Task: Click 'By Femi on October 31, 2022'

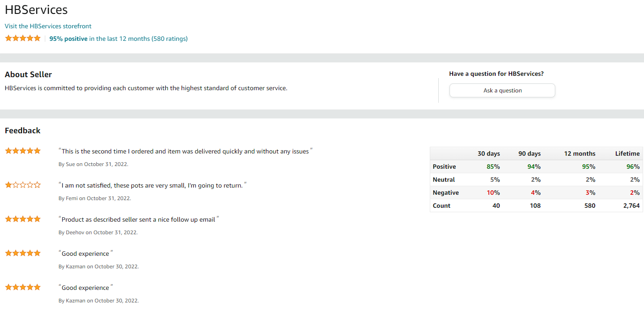Action: 95,198
